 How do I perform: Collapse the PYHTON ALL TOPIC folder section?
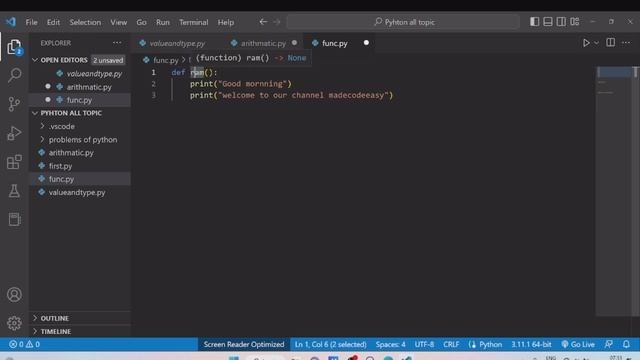[x=35, y=113]
